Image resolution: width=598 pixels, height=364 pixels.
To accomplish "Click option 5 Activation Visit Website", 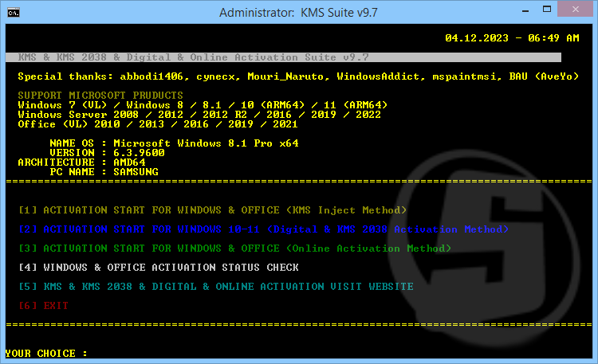I will point(216,287).
